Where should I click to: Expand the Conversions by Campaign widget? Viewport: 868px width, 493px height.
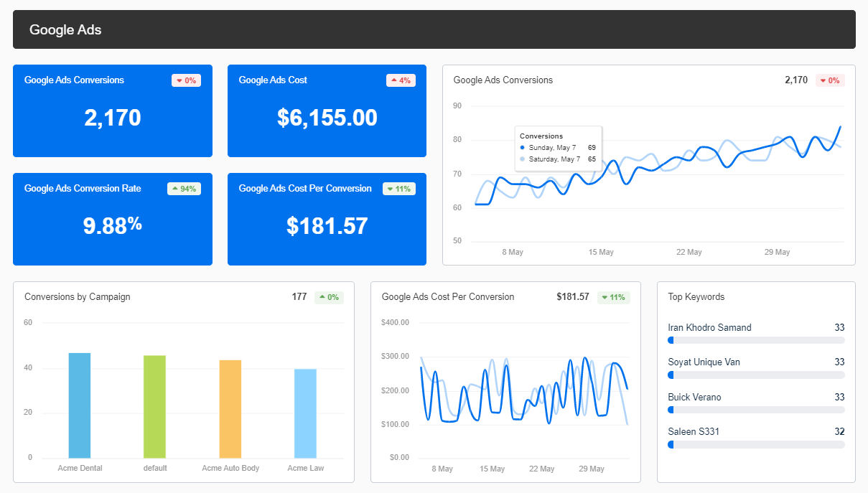(78, 296)
